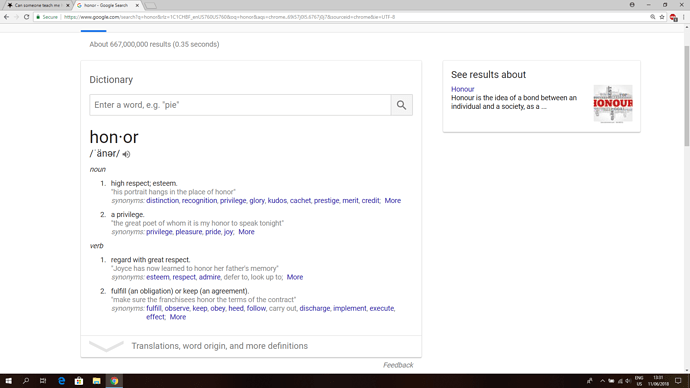Open Task View in the taskbar
This screenshot has width=690, height=388.
(x=43, y=381)
